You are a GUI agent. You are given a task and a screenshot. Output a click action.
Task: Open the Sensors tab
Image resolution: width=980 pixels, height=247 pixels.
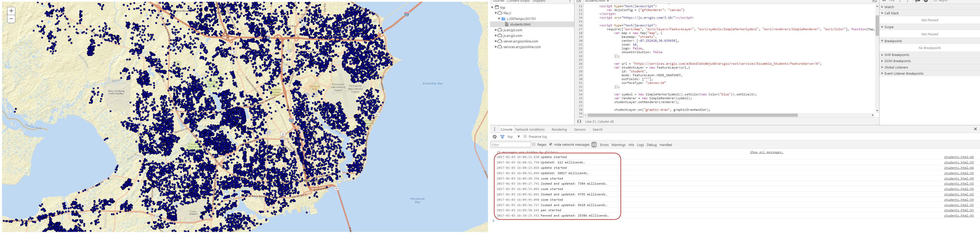point(580,130)
